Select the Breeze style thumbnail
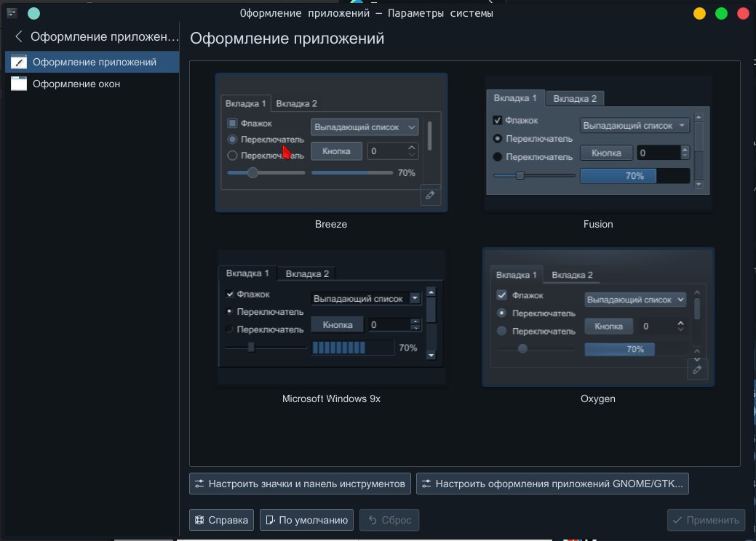 pyautogui.click(x=331, y=143)
